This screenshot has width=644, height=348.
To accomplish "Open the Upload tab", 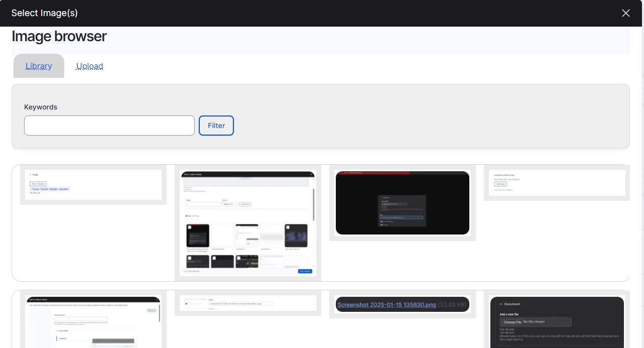I will (x=90, y=66).
